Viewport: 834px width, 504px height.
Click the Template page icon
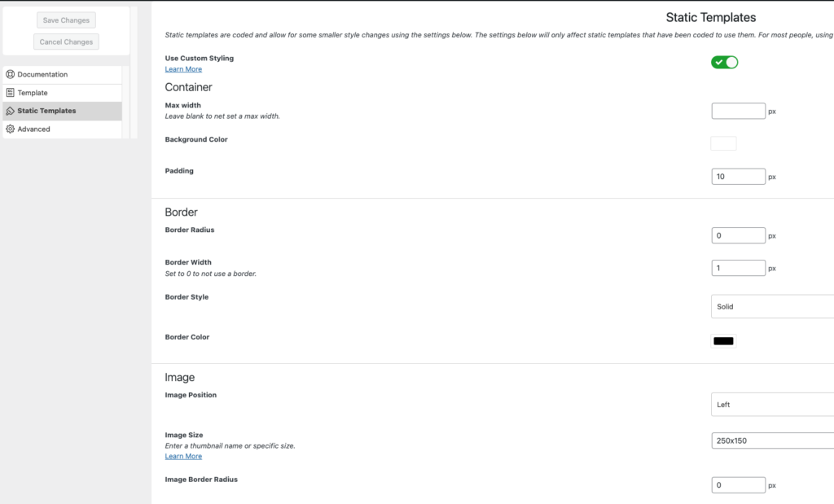click(10, 93)
